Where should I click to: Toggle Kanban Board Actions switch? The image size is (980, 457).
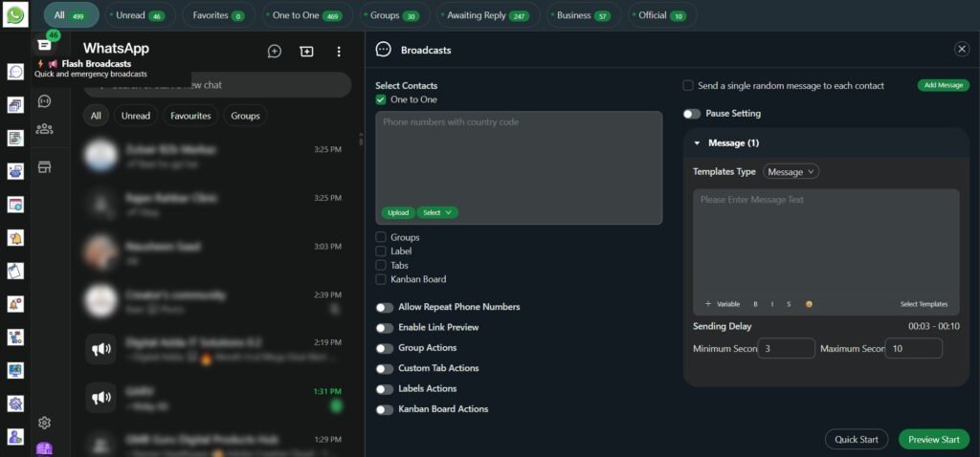click(x=385, y=409)
